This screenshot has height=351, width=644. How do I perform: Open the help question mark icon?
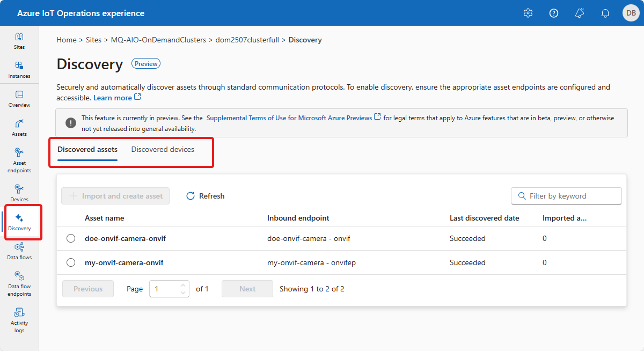554,13
